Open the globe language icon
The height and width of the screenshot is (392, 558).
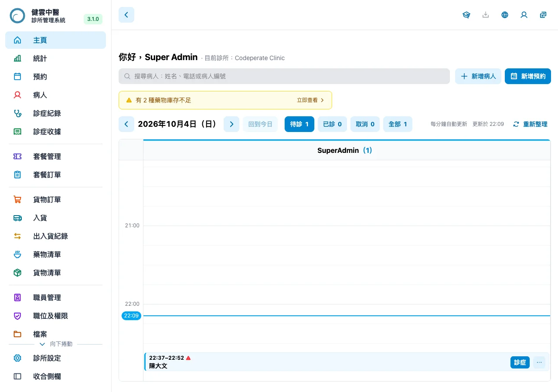click(x=505, y=15)
